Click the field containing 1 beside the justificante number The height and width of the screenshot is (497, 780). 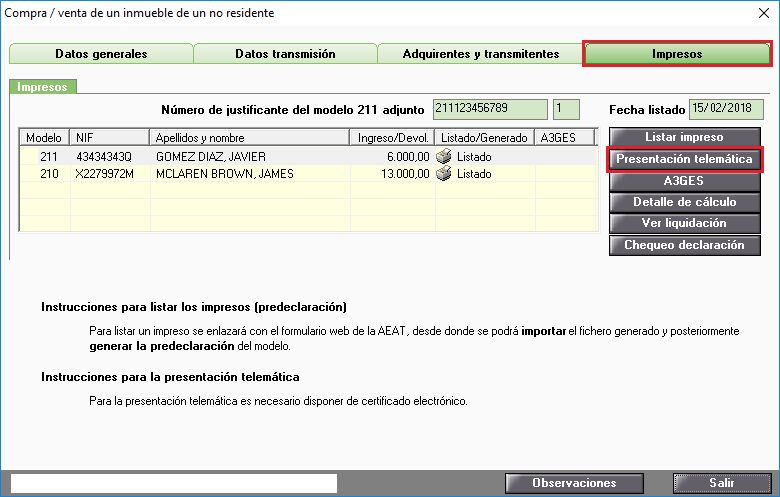(566, 109)
